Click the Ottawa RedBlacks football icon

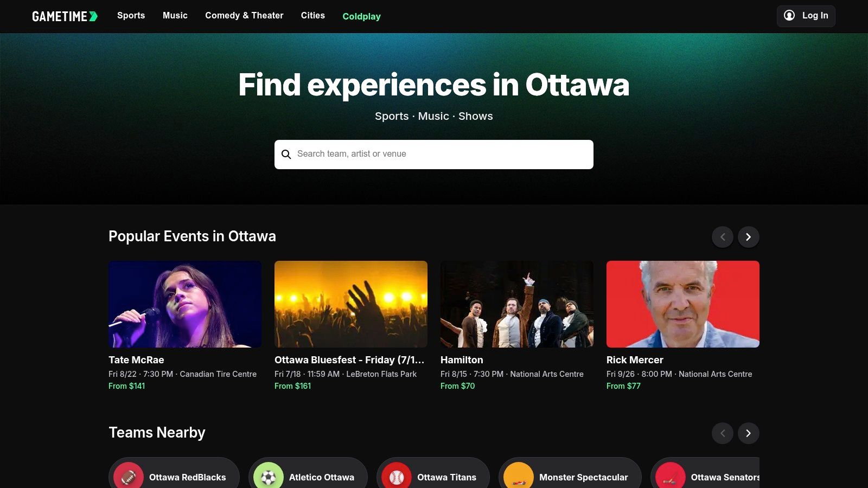click(x=129, y=477)
